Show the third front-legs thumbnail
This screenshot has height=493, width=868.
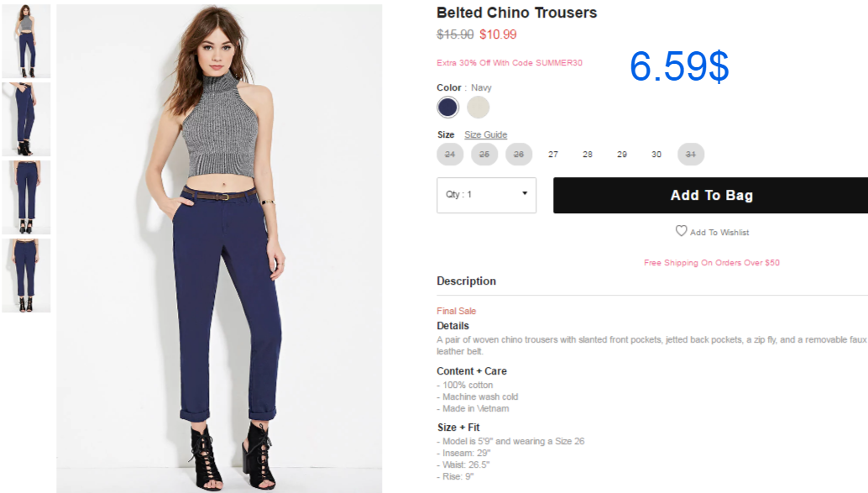(26, 197)
